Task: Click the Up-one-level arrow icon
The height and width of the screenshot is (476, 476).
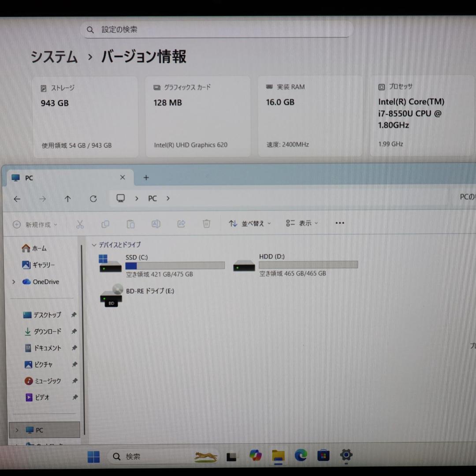Action: coord(67,198)
